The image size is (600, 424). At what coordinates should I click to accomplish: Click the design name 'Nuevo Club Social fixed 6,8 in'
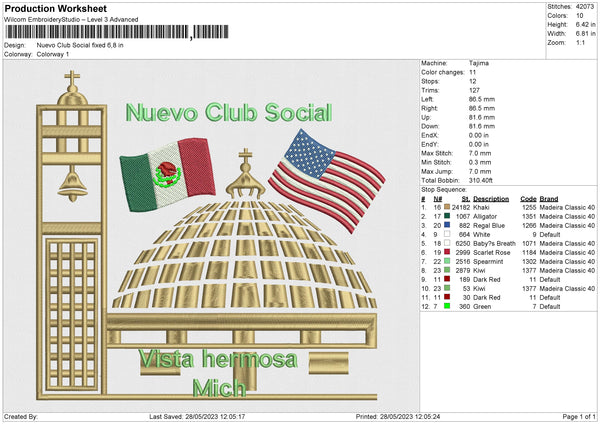(x=80, y=45)
